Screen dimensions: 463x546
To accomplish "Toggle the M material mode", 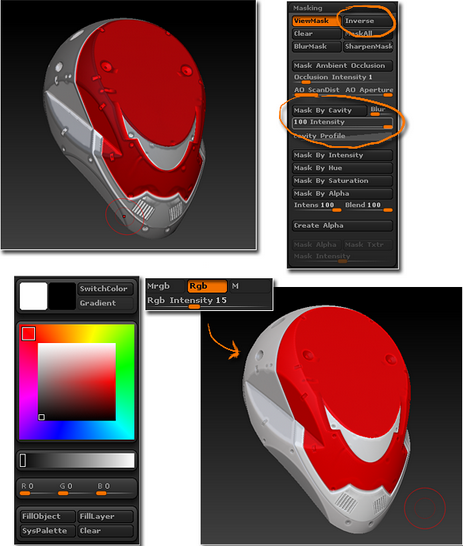I will tap(250, 286).
